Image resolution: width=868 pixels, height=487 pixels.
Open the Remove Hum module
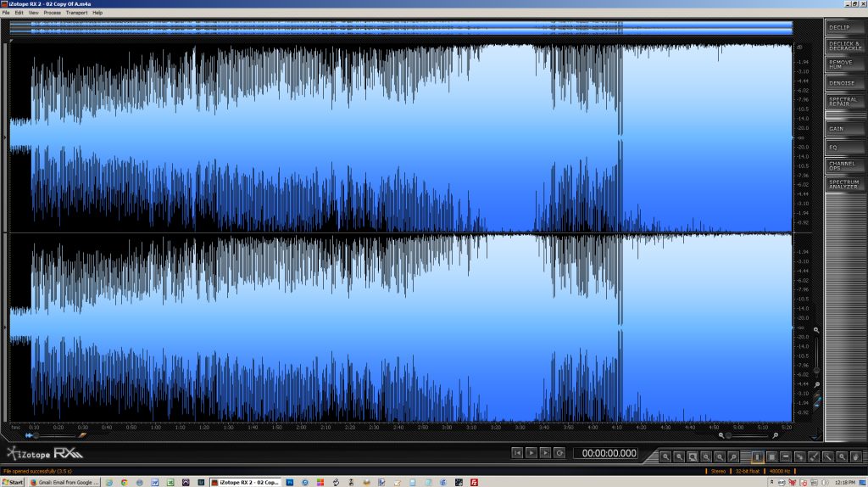(x=845, y=64)
